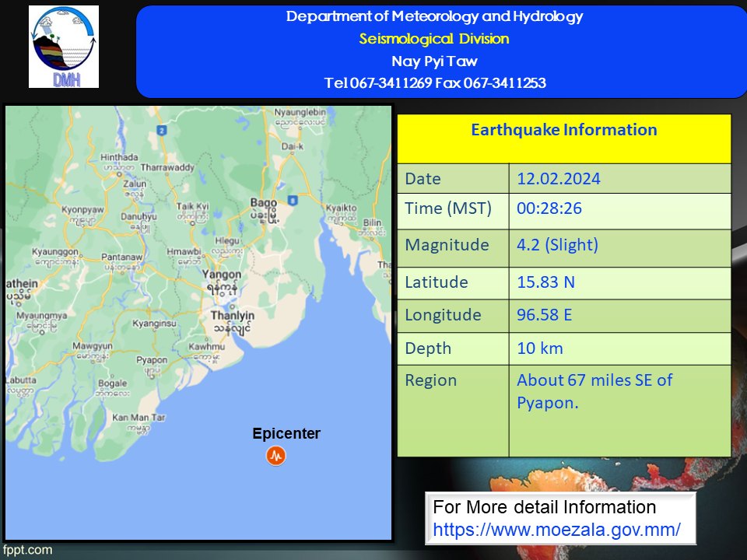
Task: Click the Pyapon town label on map
Action: pos(152,360)
